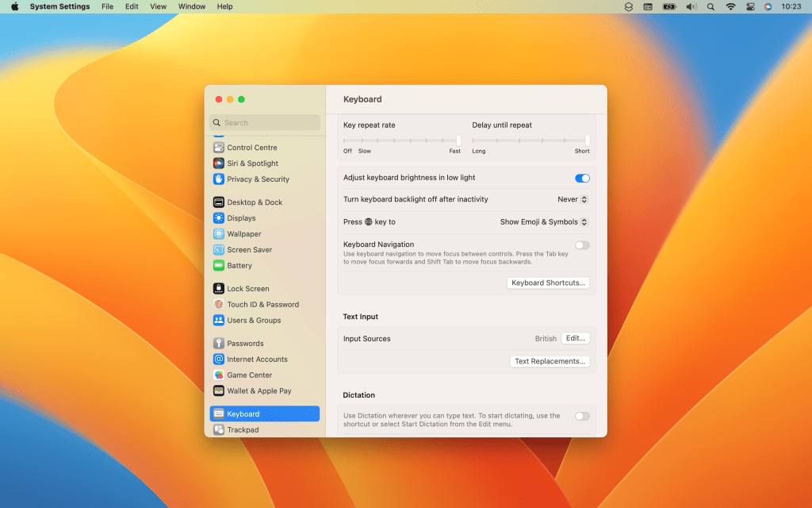Select Touch ID & Password fingerprint icon

coord(219,304)
